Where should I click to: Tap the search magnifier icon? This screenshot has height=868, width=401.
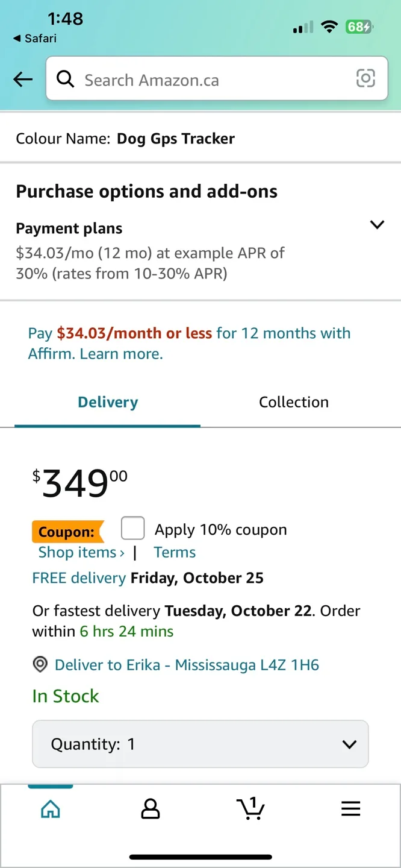point(65,79)
